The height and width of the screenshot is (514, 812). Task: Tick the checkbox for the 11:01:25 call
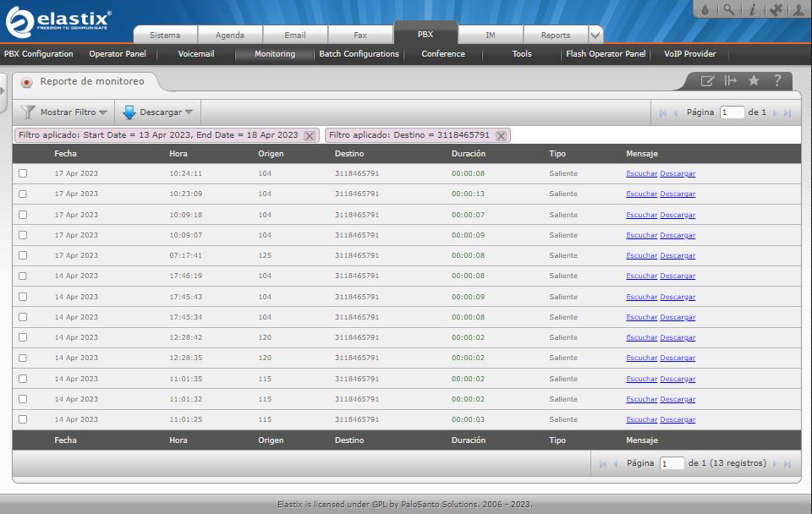23,419
